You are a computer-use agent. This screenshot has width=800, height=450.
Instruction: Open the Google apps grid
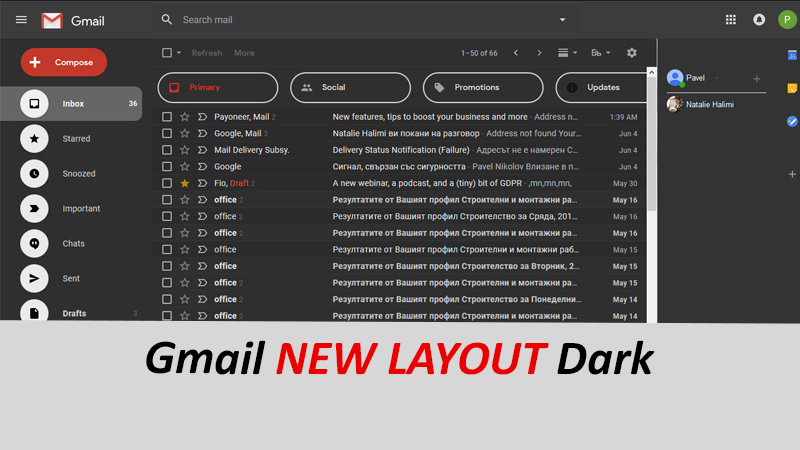click(731, 19)
